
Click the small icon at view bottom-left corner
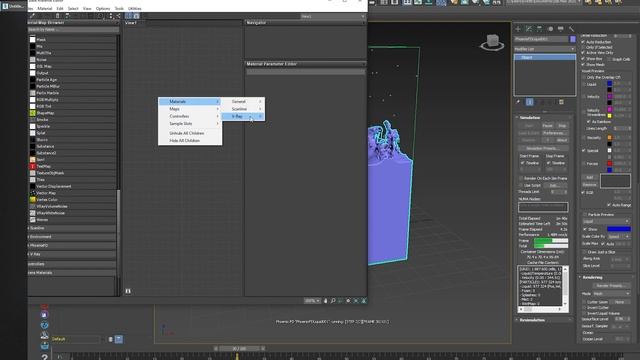[128, 291]
